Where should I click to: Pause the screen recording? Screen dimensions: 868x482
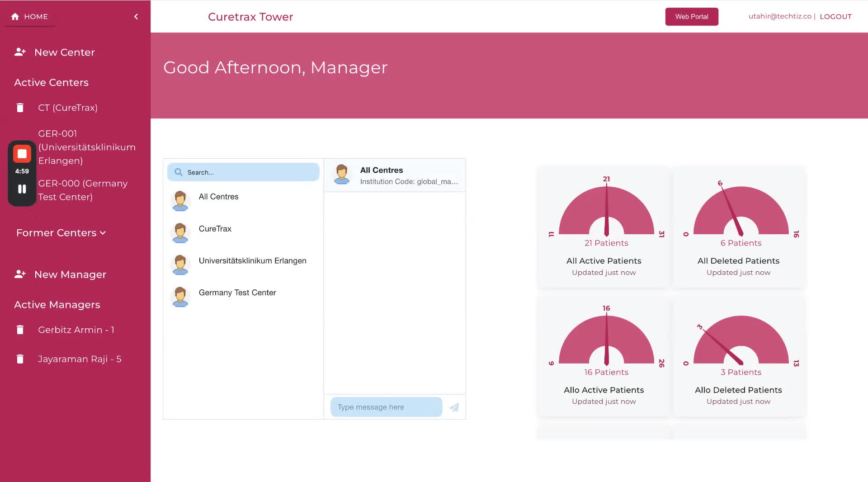coord(22,189)
